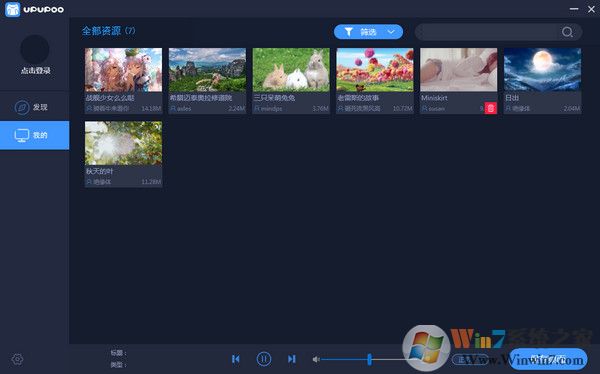Click the 点击登录 login text
This screenshot has width=600, height=374.
[36, 70]
